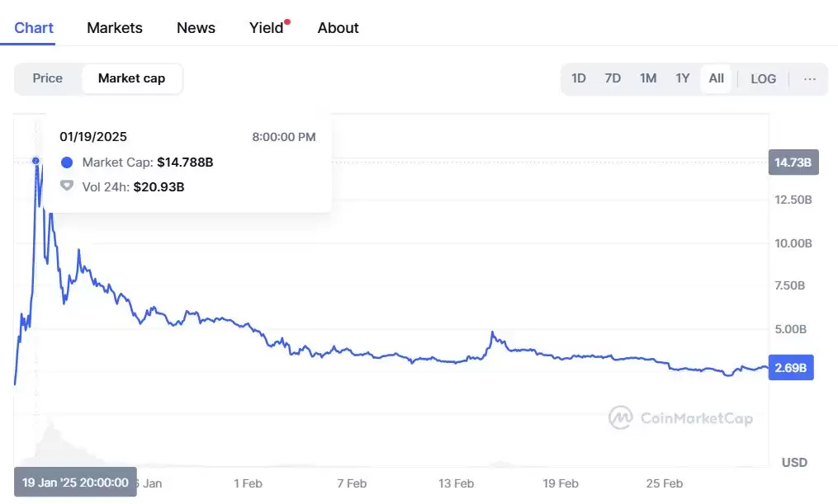Toggle LOG scale on chart
The width and height of the screenshot is (838, 504).
tap(763, 79)
